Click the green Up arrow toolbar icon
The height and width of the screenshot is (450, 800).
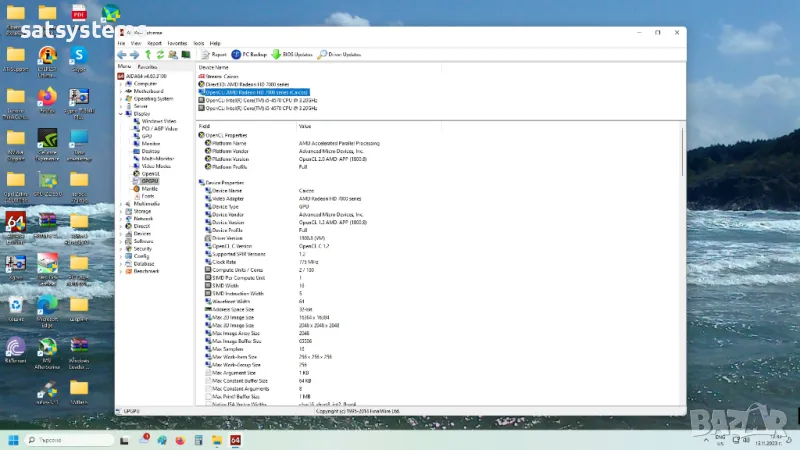coord(147,55)
